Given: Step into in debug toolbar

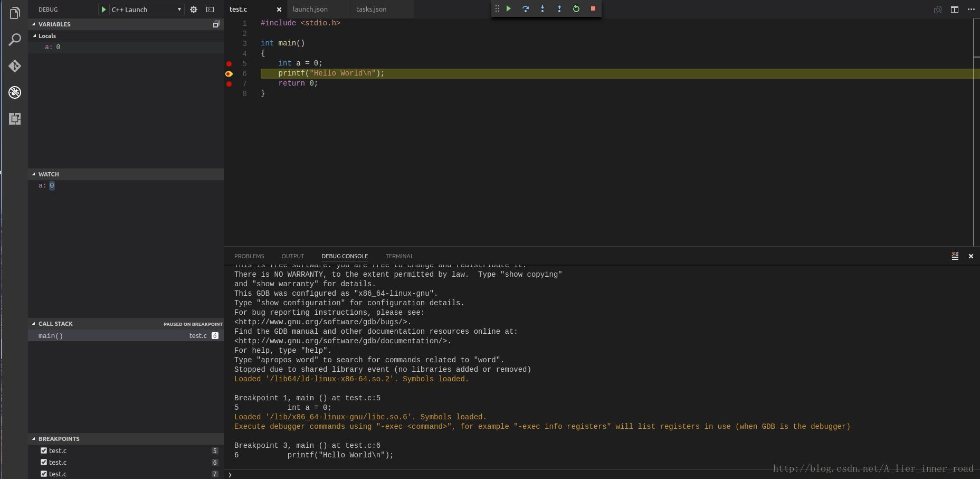Looking at the screenshot, I should [543, 8].
